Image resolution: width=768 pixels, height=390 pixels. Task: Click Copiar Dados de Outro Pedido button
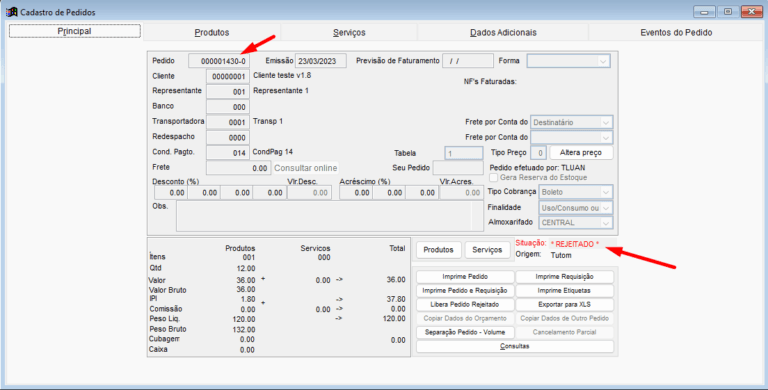[565, 318]
